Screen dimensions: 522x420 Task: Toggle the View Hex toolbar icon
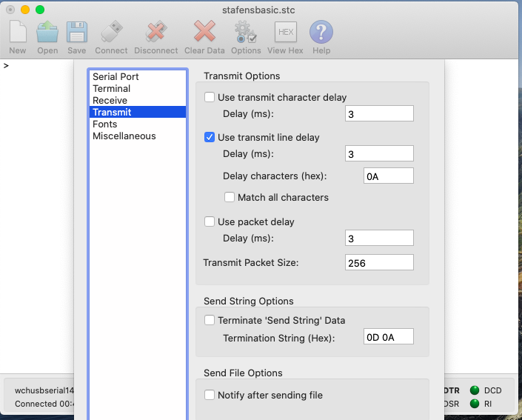coord(285,33)
